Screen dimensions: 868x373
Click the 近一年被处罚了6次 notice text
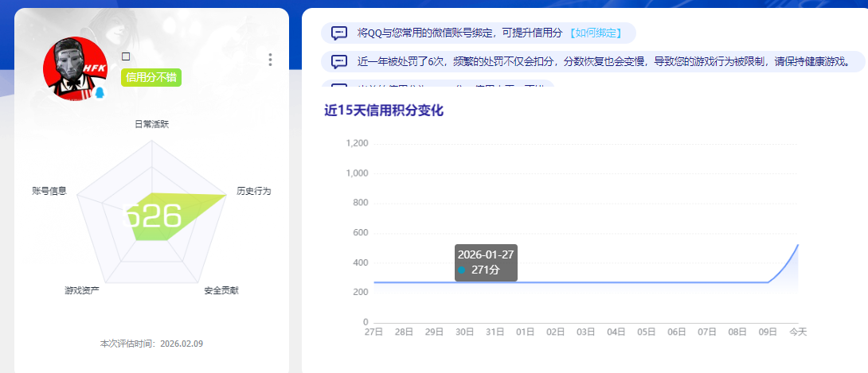coord(604,61)
